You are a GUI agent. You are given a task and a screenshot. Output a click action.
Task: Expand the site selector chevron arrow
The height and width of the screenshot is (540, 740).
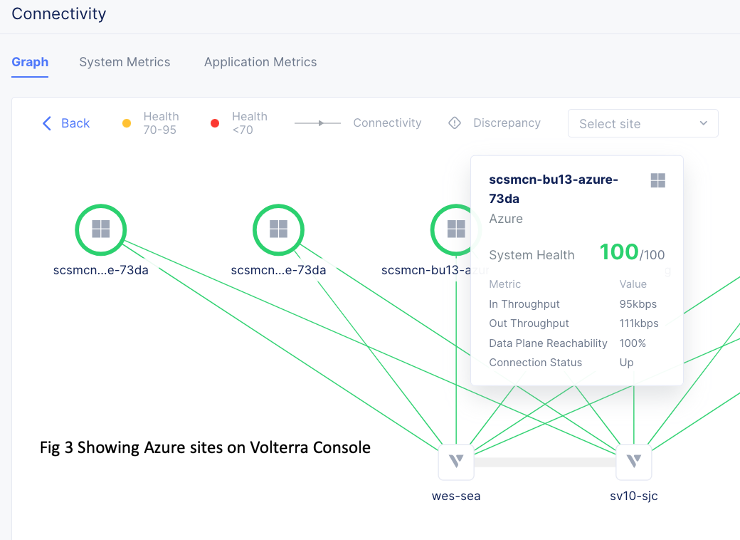point(704,124)
